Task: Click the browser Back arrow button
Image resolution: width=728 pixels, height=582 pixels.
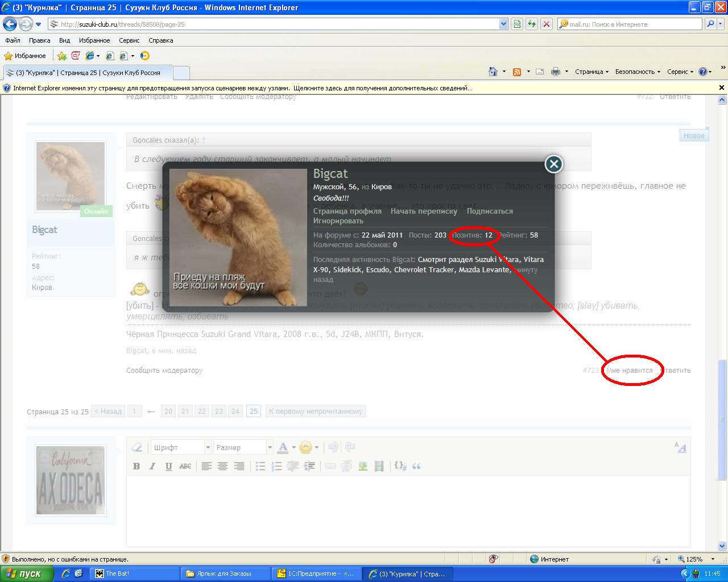Action: (10, 24)
